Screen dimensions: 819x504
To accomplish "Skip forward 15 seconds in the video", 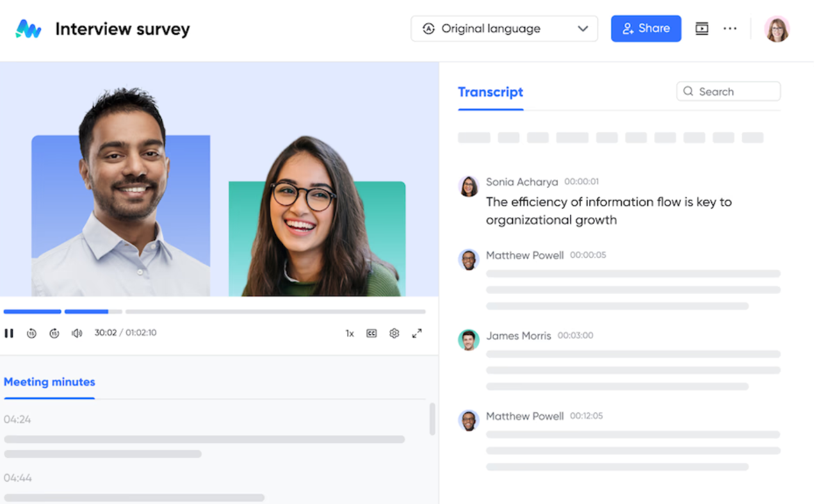I will click(54, 333).
